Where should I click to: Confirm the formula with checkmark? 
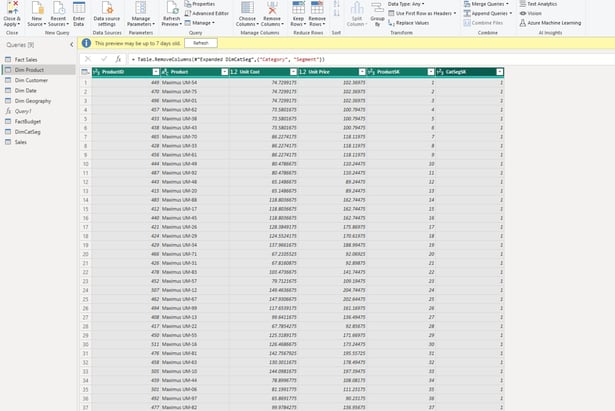(104, 59)
